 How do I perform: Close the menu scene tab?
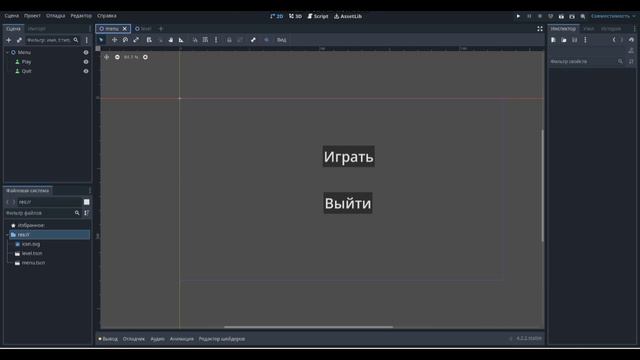(x=125, y=29)
